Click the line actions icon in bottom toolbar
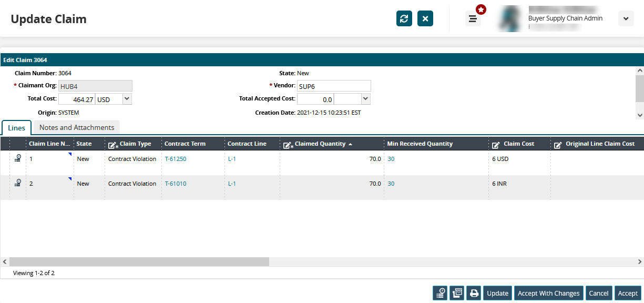 pos(440,293)
